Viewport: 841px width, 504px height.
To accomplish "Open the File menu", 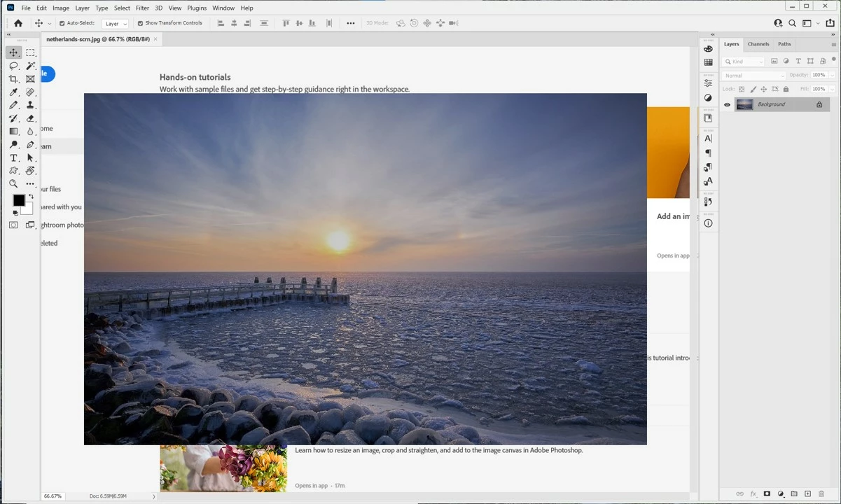I will pyautogui.click(x=26, y=8).
